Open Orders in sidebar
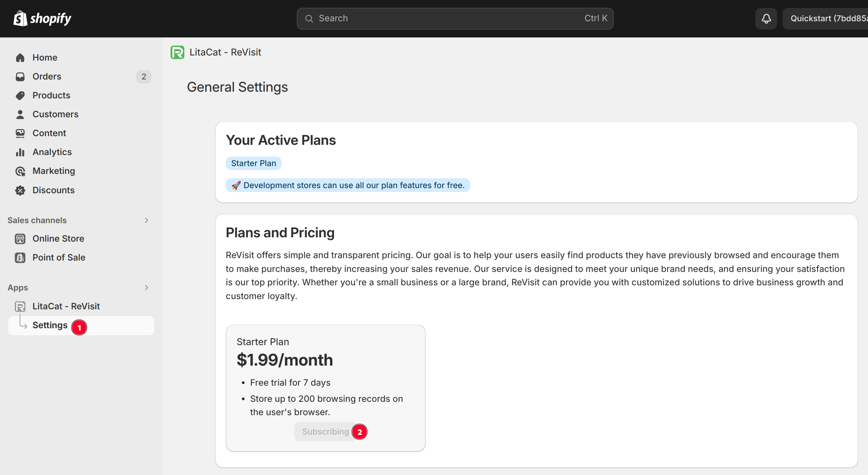This screenshot has height=475, width=868. (x=47, y=77)
